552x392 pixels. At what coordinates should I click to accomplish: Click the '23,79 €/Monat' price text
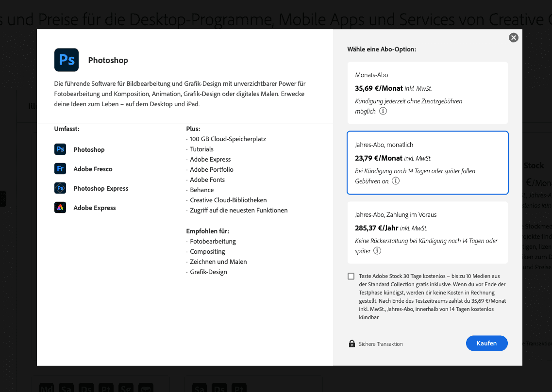(379, 158)
